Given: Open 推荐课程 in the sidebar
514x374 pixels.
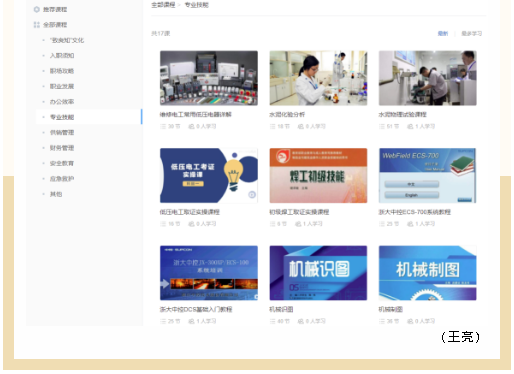Looking at the screenshot, I should point(55,9).
